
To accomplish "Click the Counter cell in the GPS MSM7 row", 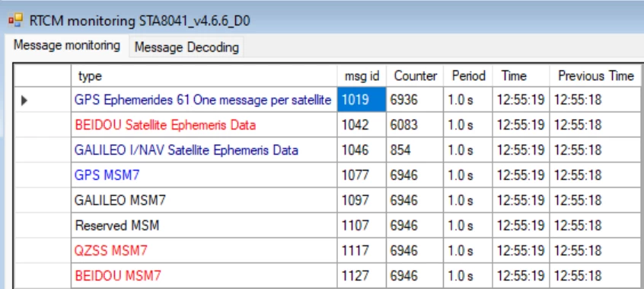I will click(415, 175).
